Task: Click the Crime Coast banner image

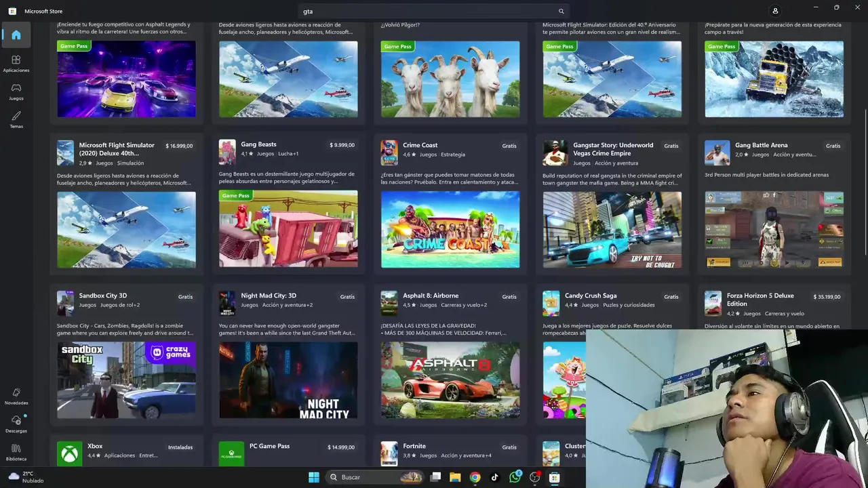Action: click(x=450, y=229)
